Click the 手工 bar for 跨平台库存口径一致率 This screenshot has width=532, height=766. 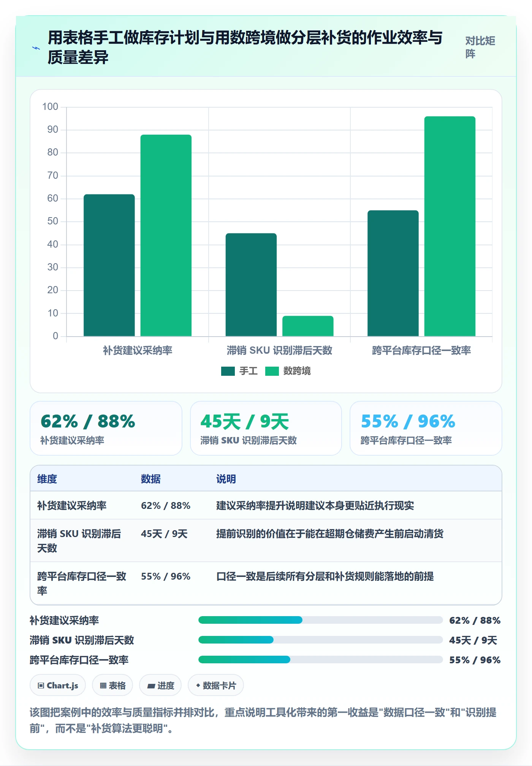click(393, 273)
